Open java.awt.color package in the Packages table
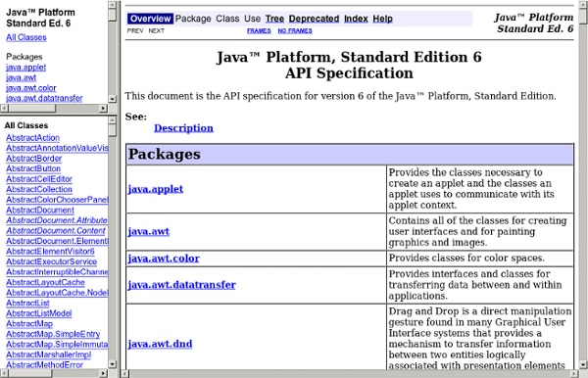Viewport: 588px width, 378px height. point(164,259)
